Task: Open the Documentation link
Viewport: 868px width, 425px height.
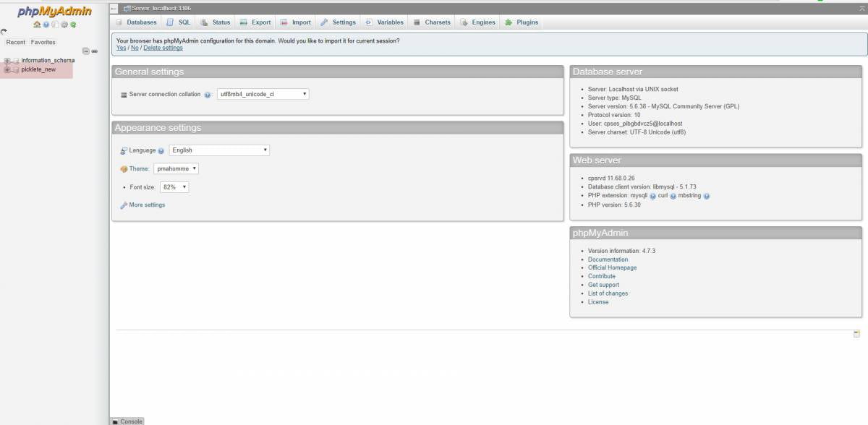Action: pyautogui.click(x=608, y=259)
